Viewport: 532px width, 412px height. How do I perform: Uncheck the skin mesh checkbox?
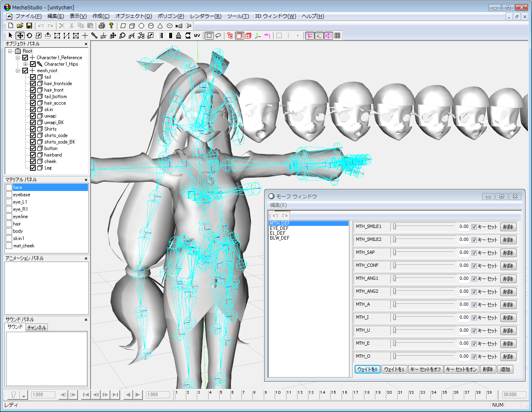(x=33, y=109)
